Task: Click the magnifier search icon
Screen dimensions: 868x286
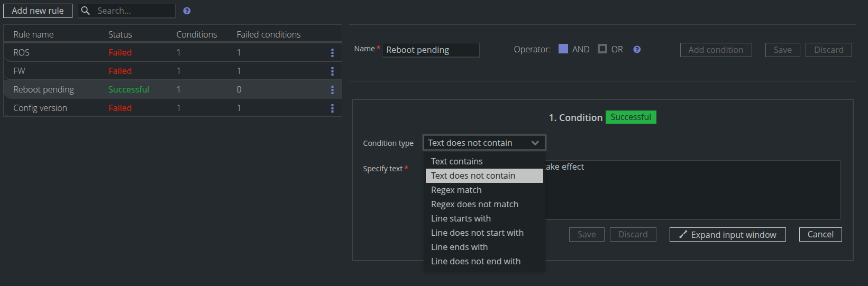Action: (x=85, y=11)
